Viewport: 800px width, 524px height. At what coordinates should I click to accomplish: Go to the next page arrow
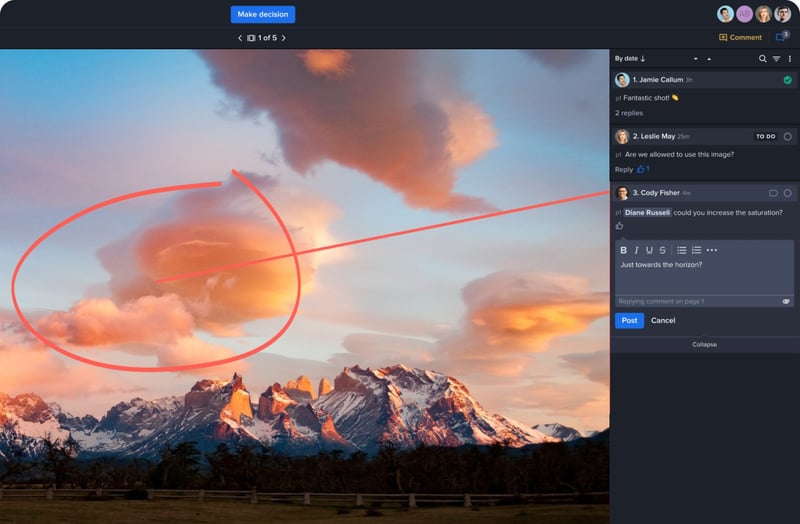[284, 38]
